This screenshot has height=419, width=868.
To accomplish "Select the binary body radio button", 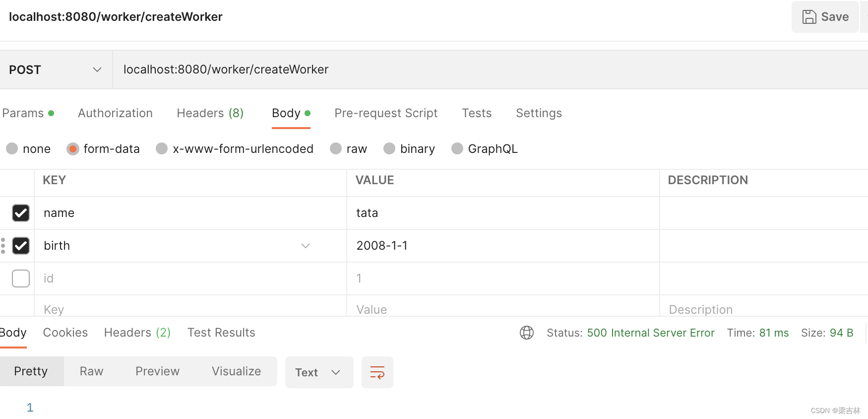I will [389, 148].
